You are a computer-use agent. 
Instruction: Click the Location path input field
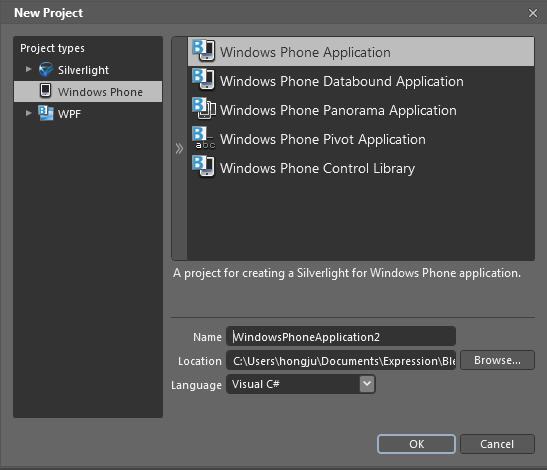tap(341, 360)
